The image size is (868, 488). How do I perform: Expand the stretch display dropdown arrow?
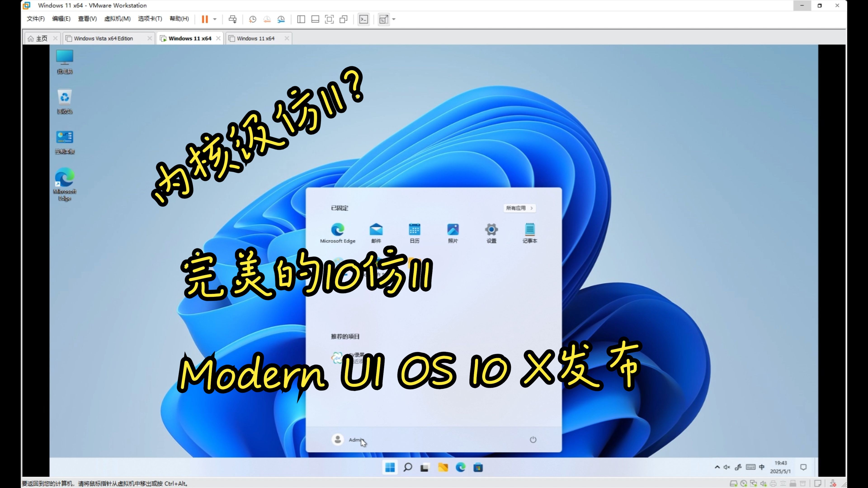pyautogui.click(x=394, y=19)
